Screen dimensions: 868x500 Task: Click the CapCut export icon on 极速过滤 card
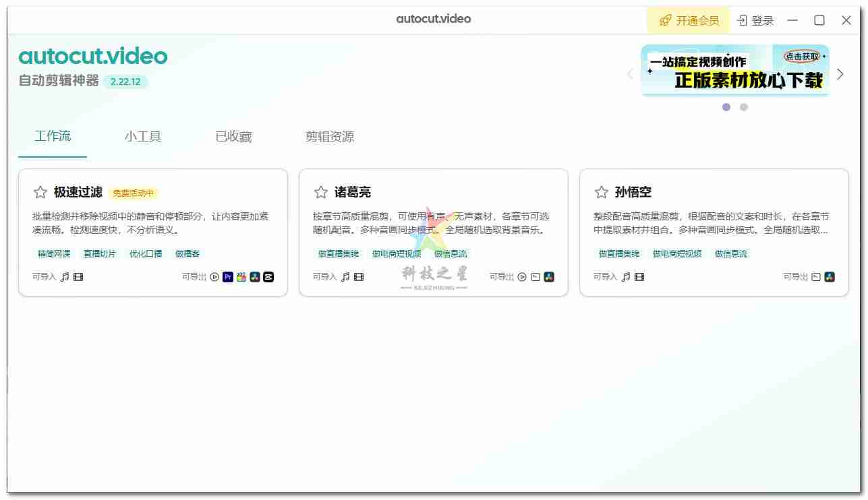click(x=268, y=276)
